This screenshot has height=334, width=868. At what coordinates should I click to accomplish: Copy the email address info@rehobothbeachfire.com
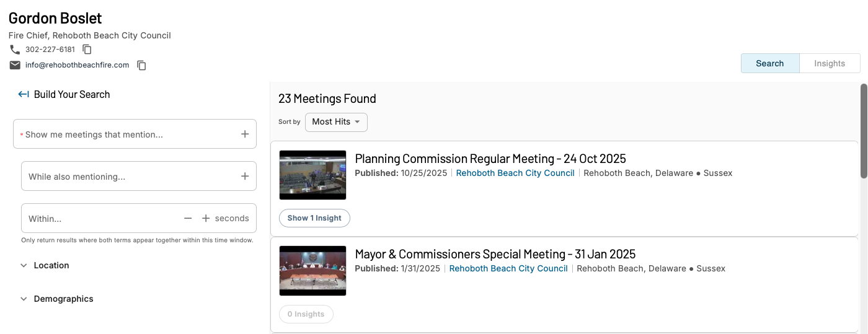[x=141, y=65]
